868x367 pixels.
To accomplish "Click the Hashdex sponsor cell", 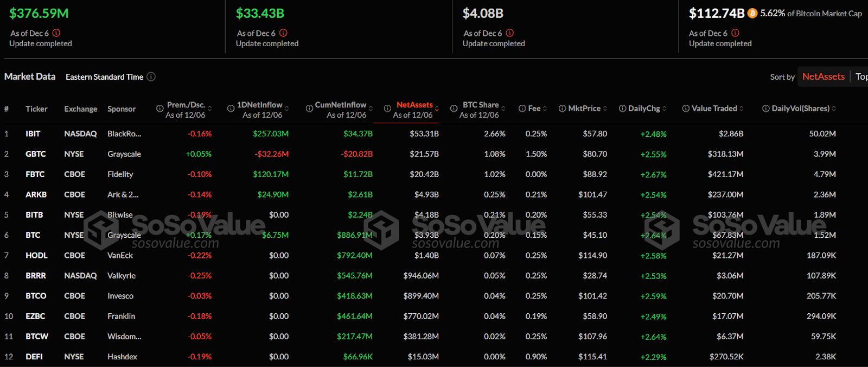I will pyautogui.click(x=122, y=357).
